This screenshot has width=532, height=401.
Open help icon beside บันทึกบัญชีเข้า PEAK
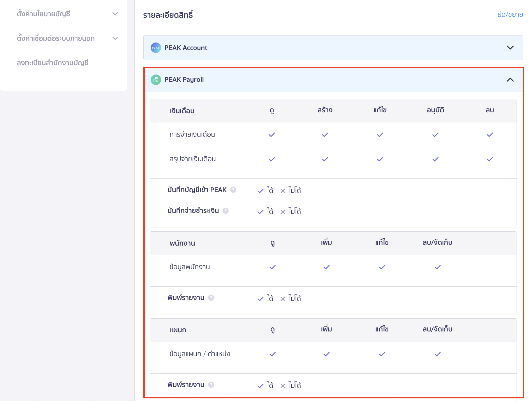233,190
